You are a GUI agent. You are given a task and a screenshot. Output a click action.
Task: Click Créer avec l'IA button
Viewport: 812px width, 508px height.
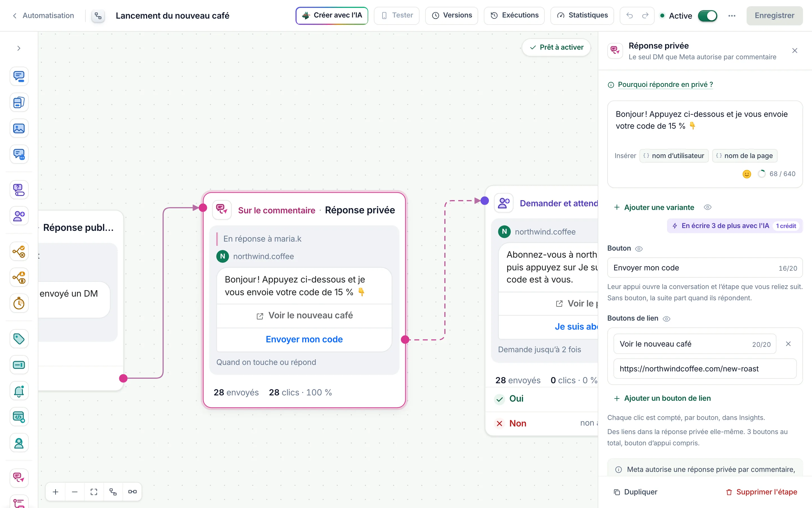[x=332, y=16]
